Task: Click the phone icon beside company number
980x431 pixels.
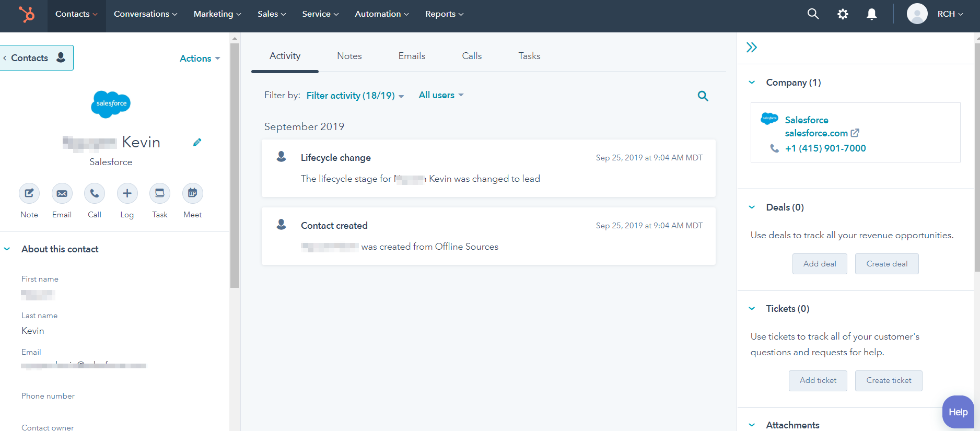Action: click(x=775, y=148)
